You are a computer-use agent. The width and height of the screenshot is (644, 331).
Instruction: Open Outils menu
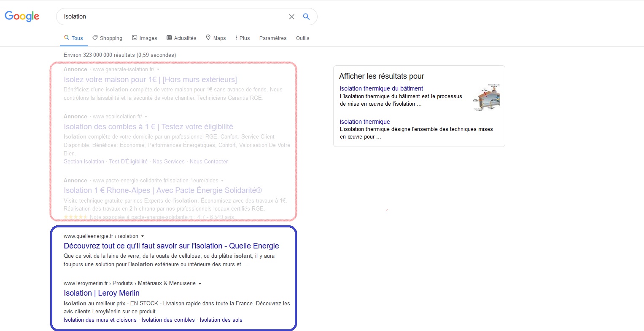(x=302, y=38)
